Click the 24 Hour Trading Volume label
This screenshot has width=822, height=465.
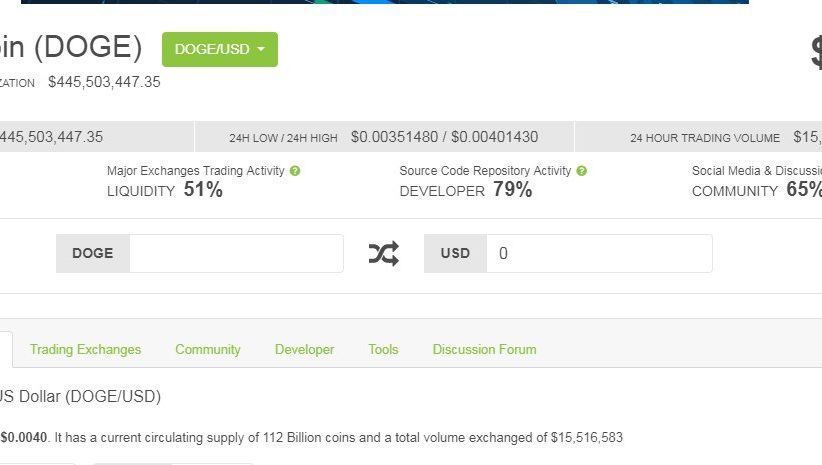point(704,138)
